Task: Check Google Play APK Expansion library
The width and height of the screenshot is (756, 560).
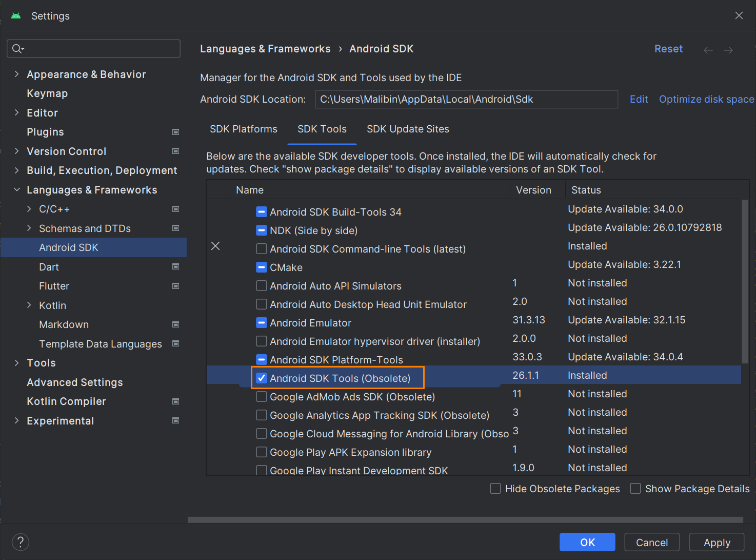Action: point(262,452)
